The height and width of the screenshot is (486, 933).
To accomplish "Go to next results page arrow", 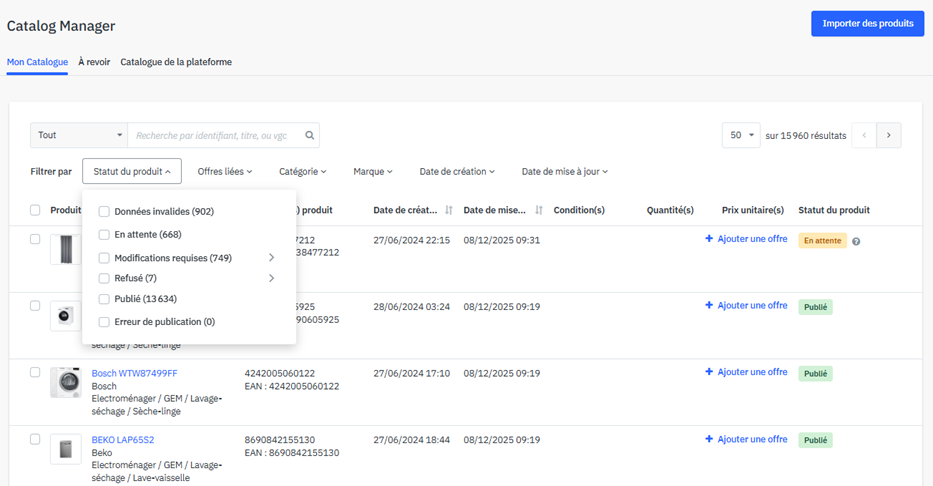I will [889, 135].
